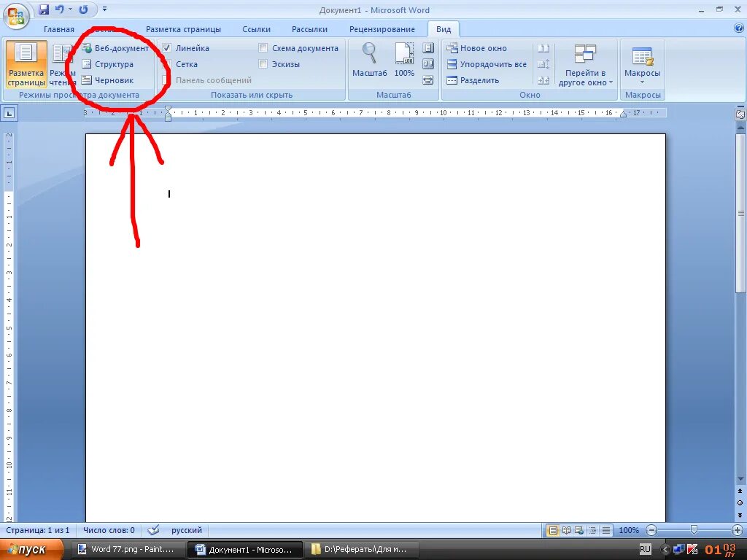Switch to Черновик draft view
The width and height of the screenshot is (747, 560).
[x=108, y=80]
